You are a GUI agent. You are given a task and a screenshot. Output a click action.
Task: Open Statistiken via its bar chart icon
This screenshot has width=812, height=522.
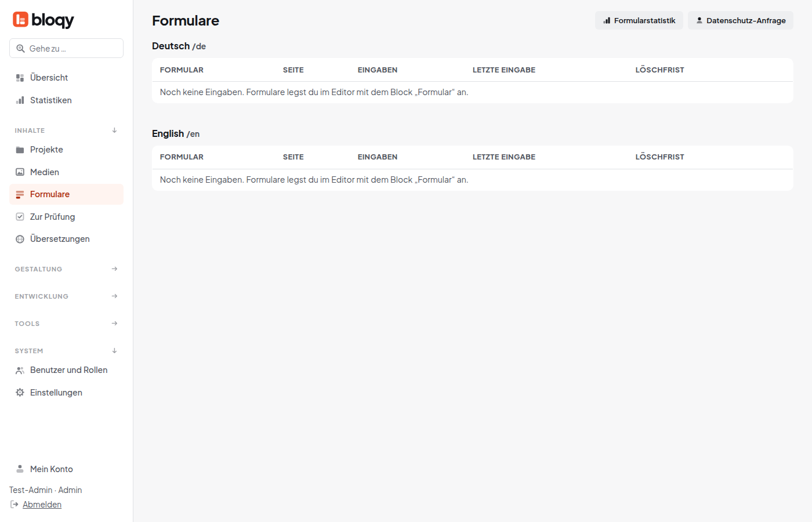20,100
